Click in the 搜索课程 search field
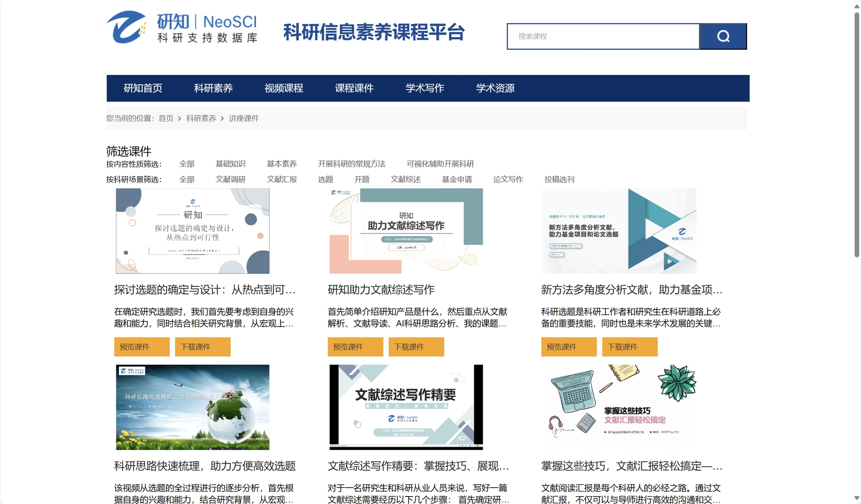 point(603,36)
